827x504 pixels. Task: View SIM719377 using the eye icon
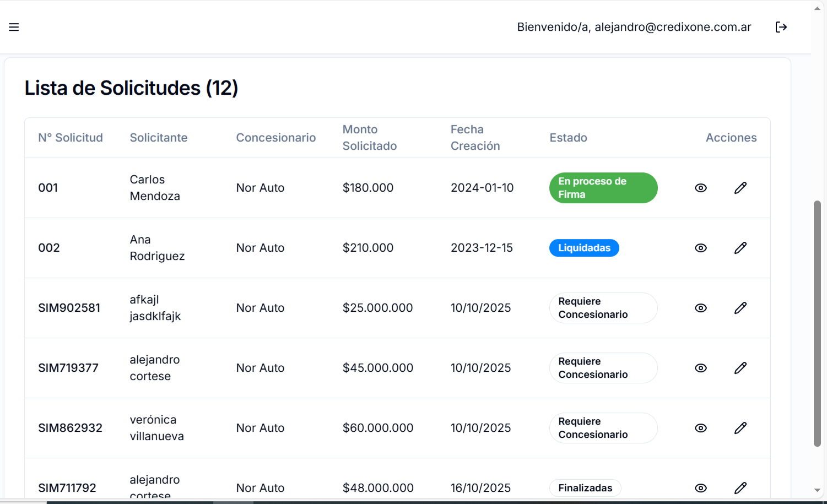[x=700, y=368]
